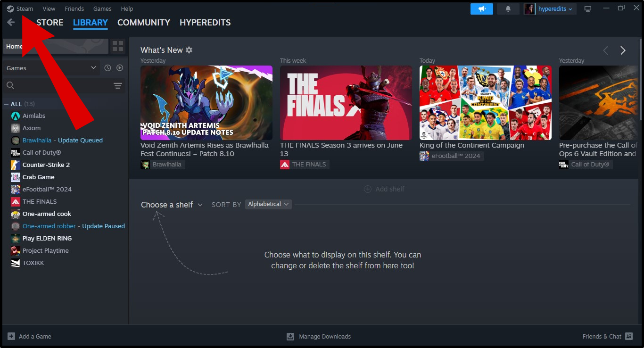The image size is (644, 348).
Task: Click the Home library button
Action: click(55, 46)
